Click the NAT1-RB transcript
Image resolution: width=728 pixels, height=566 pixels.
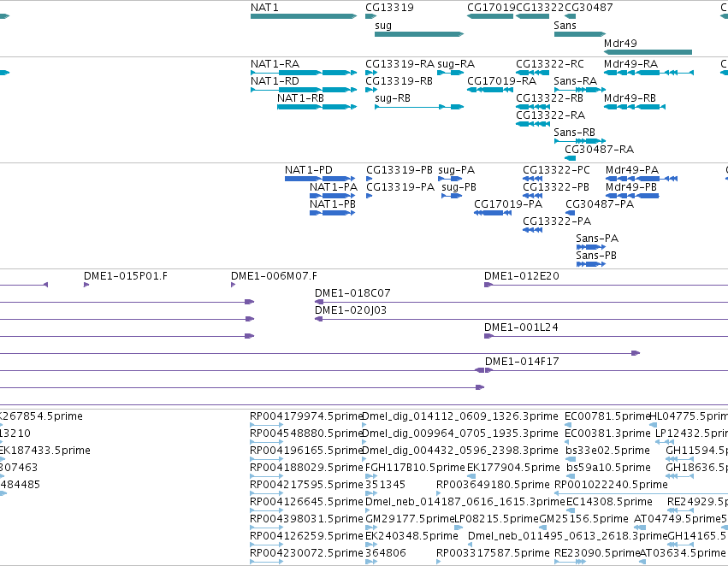click(x=317, y=107)
